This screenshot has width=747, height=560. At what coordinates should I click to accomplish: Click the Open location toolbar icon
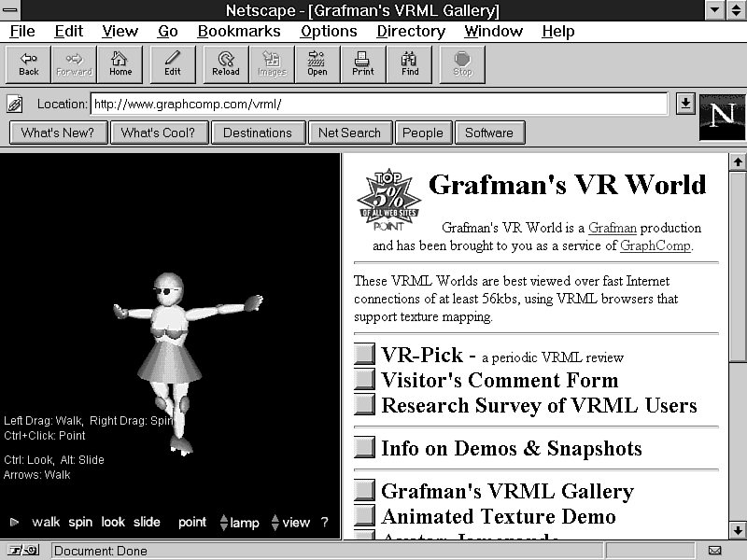pyautogui.click(x=317, y=63)
